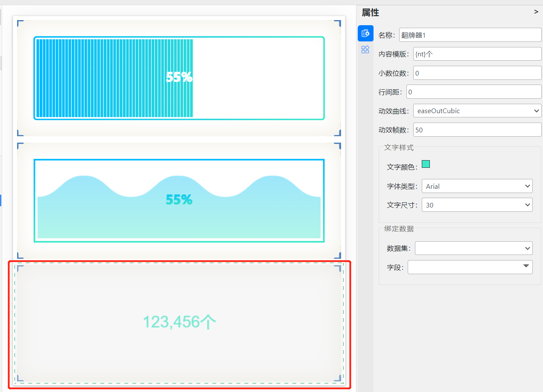Open the 文字颜色 color swatch
This screenshot has height=392, width=543.
426,164
